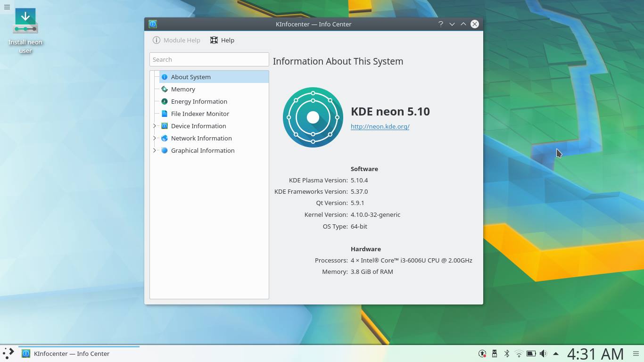This screenshot has height=362, width=644.
Task: Open battery status tray icon
Action: (x=531, y=354)
